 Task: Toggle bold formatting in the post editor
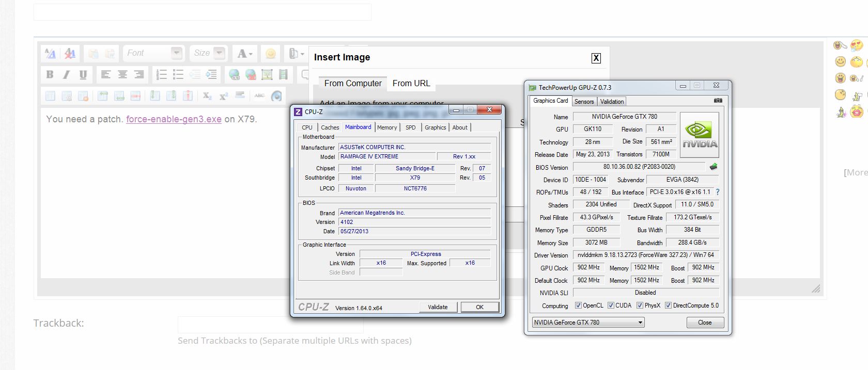[x=50, y=74]
